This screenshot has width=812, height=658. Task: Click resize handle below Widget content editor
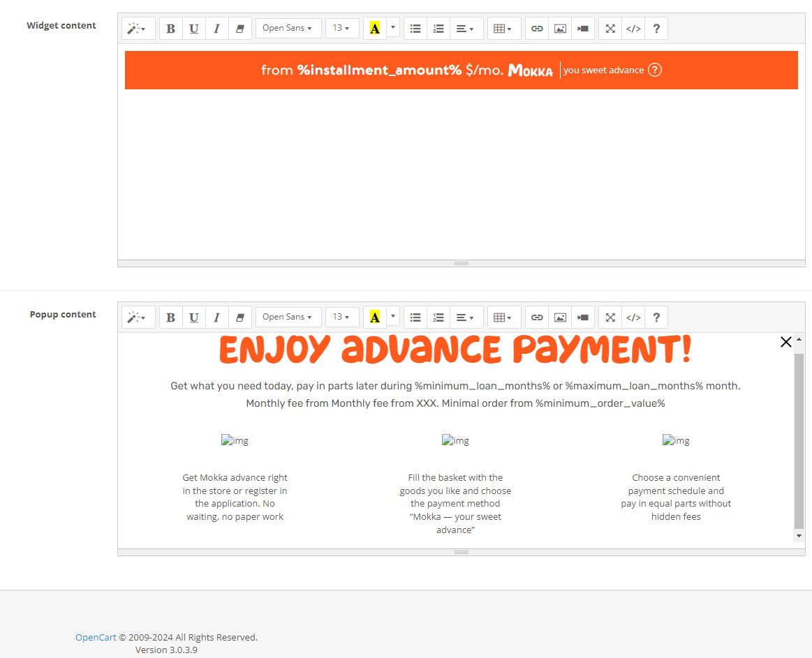[462, 264]
